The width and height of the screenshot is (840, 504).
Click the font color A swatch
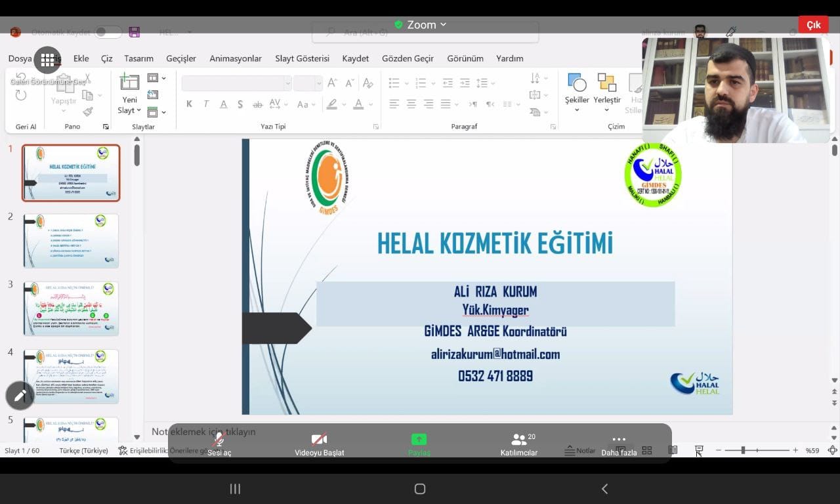(x=358, y=104)
